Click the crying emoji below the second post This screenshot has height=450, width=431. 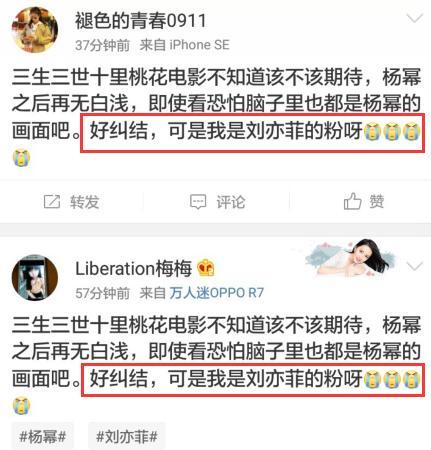click(x=22, y=406)
